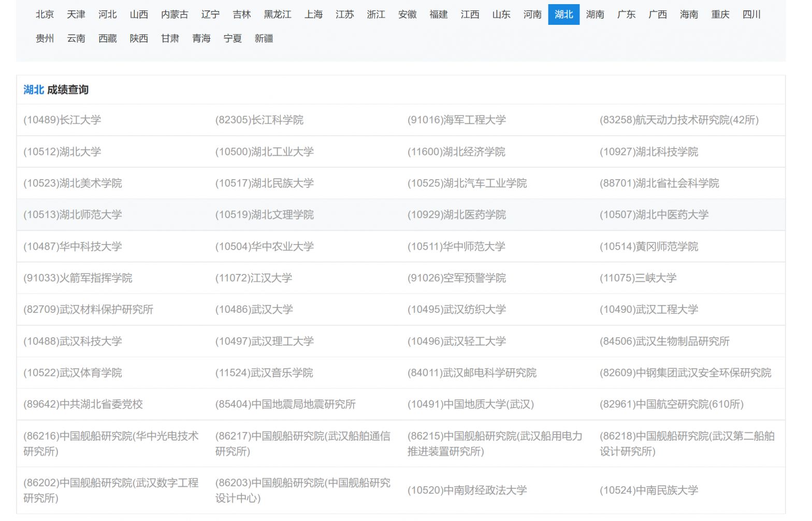Open the 黑龙江 province tab
The height and width of the screenshot is (521, 812).
pyautogui.click(x=278, y=15)
